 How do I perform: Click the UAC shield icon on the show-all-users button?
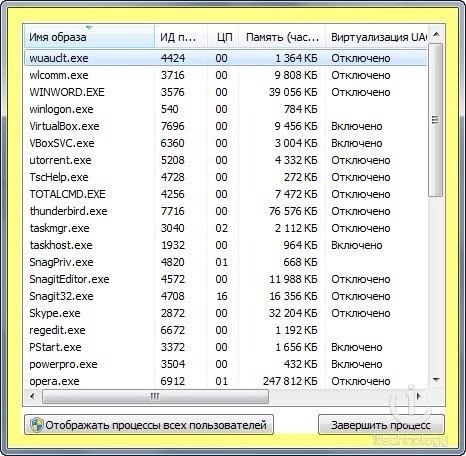point(36,425)
